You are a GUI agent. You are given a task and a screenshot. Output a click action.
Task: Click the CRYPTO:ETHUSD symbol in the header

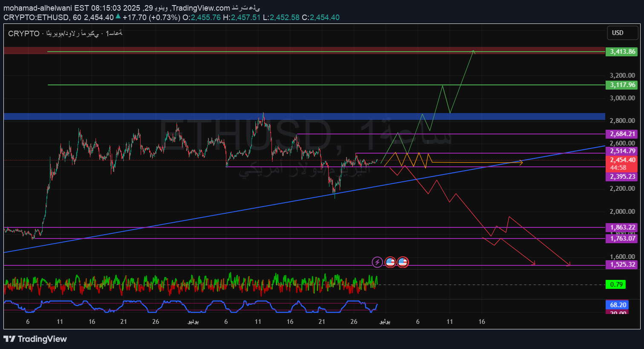[36, 17]
